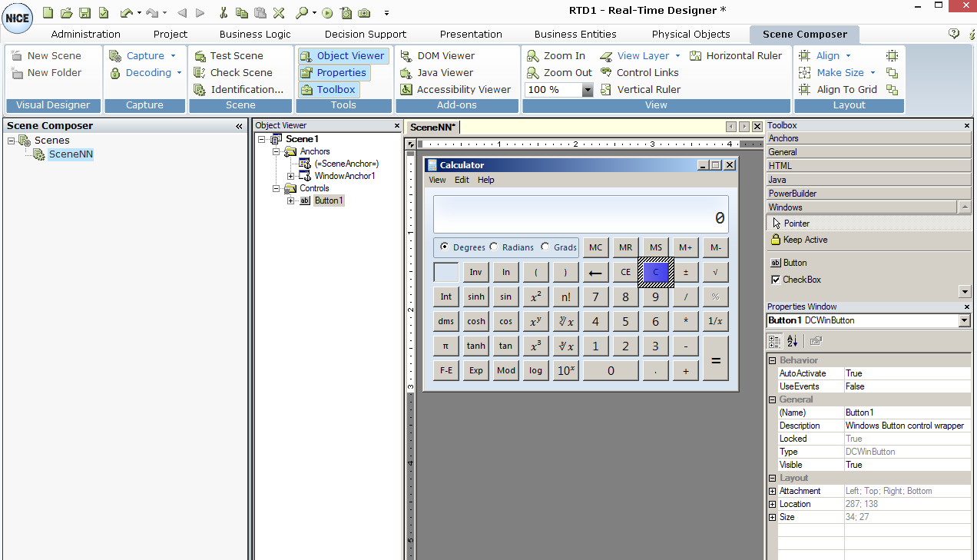Click the Open folder icon in quick access toolbar
Image resolution: width=977 pixels, height=560 pixels.
tap(67, 12)
